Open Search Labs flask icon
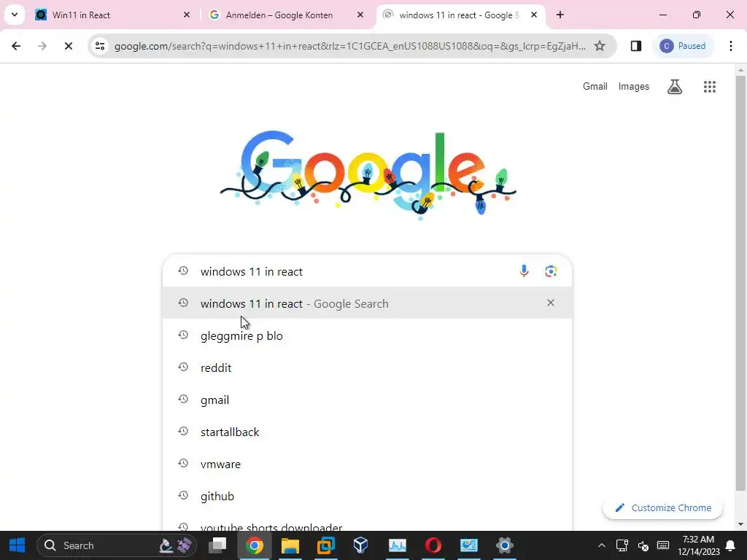This screenshot has width=747, height=560. coord(675,86)
